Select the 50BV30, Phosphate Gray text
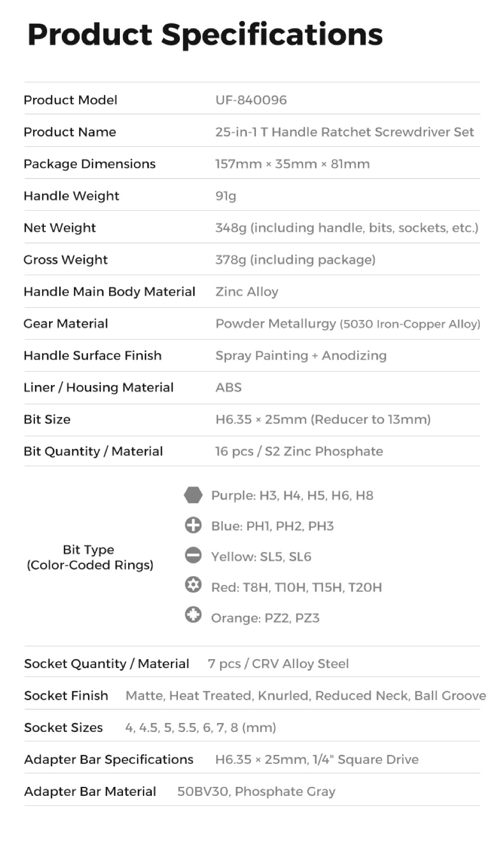Screen dimensions: 504x845 click(256, 792)
